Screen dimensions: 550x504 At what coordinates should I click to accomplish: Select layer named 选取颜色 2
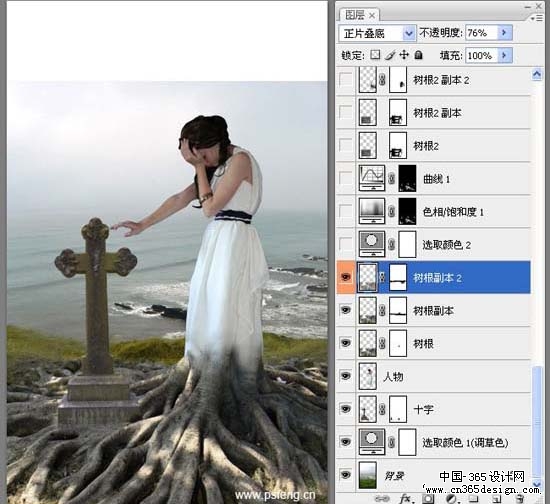(x=447, y=244)
